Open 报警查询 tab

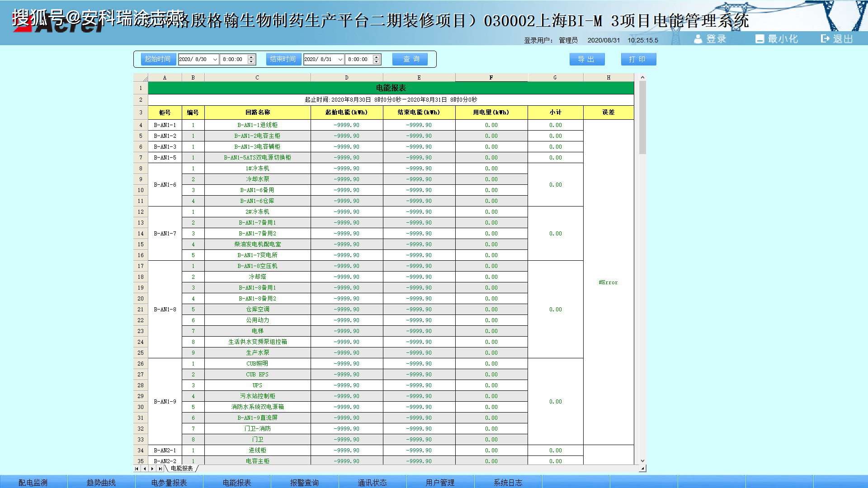pos(305,482)
